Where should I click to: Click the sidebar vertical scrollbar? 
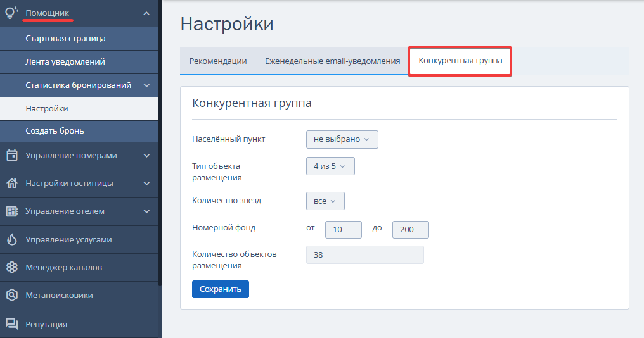[x=160, y=144]
